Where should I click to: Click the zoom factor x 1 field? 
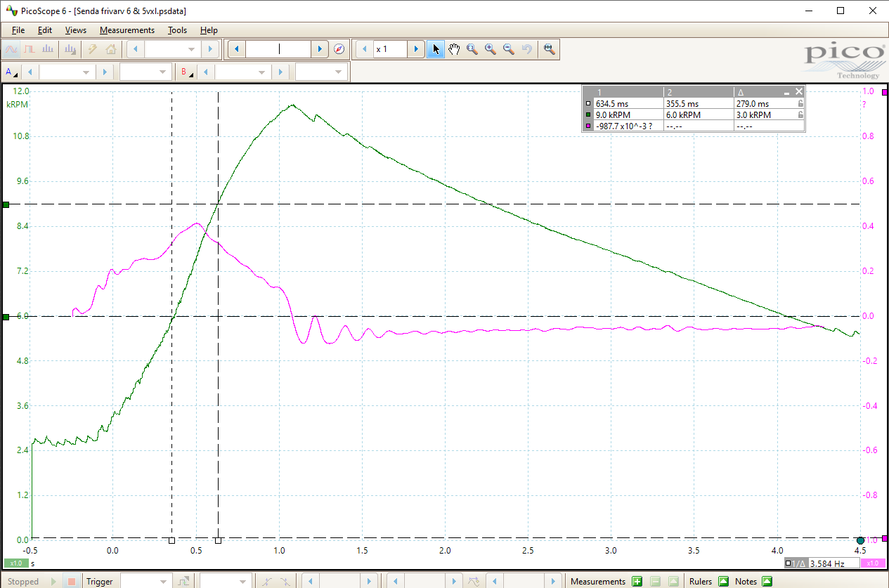pyautogui.click(x=391, y=49)
